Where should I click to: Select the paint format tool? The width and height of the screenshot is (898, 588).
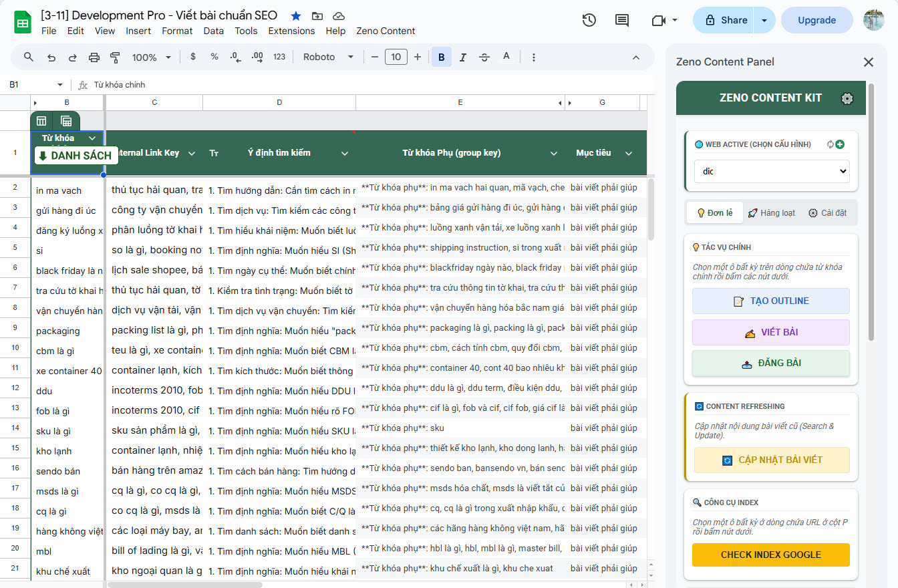coord(114,57)
